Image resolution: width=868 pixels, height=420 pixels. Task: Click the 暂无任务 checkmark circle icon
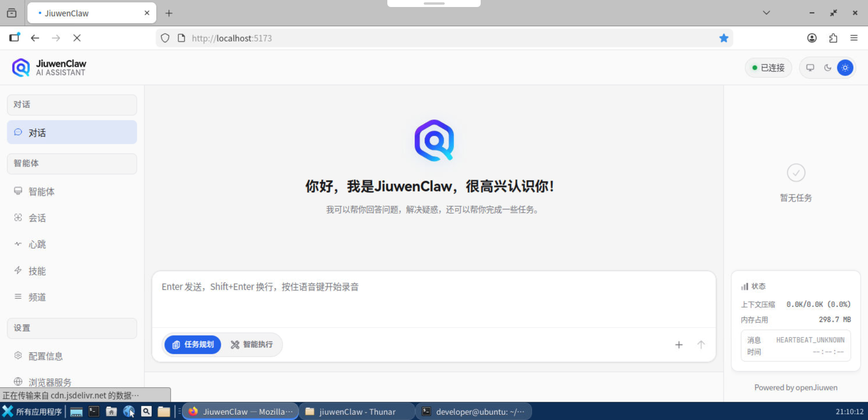tap(796, 173)
